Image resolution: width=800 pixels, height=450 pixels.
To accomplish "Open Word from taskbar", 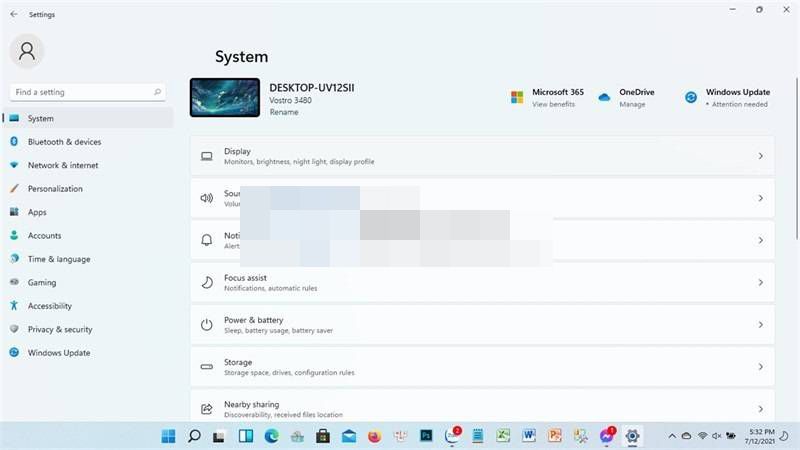I will pyautogui.click(x=529, y=436).
